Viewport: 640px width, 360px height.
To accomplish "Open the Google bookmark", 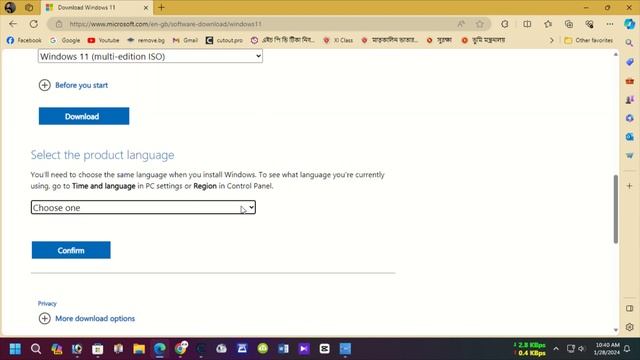I will pos(65,40).
